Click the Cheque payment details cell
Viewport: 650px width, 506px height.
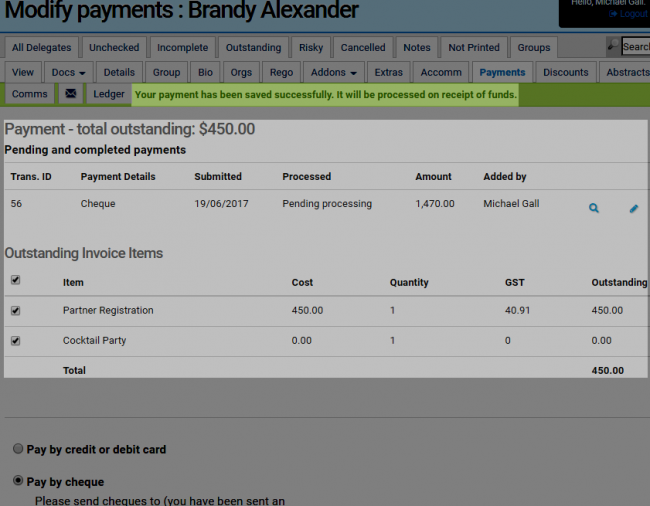pos(98,203)
